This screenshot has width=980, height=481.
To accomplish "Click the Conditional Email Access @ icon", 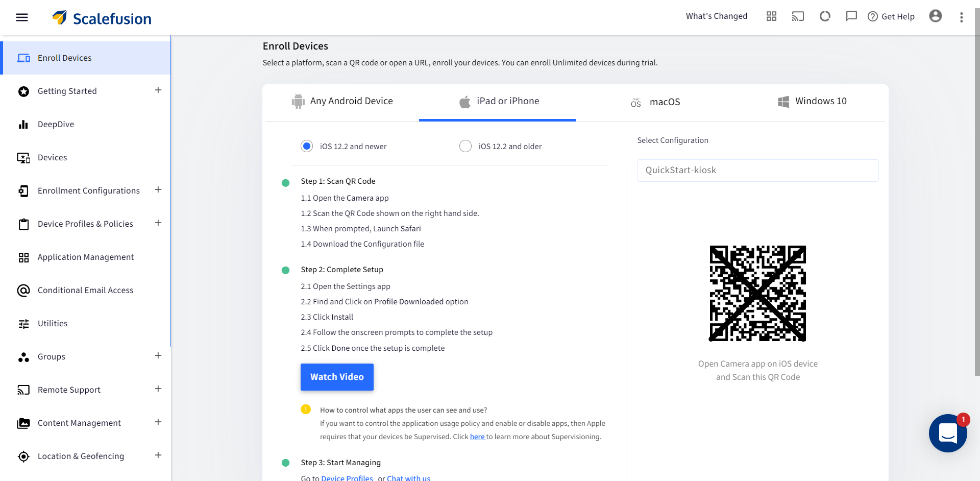I will 23,291.
